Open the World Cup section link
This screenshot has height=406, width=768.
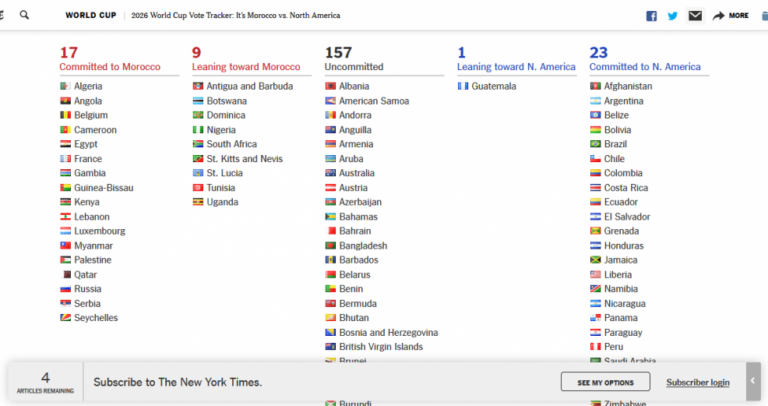[88, 16]
